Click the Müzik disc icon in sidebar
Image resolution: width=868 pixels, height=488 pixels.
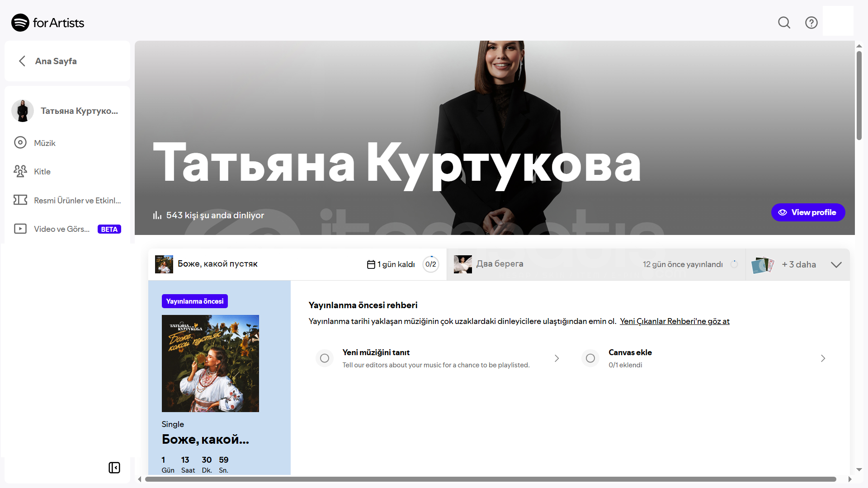pyautogui.click(x=20, y=143)
